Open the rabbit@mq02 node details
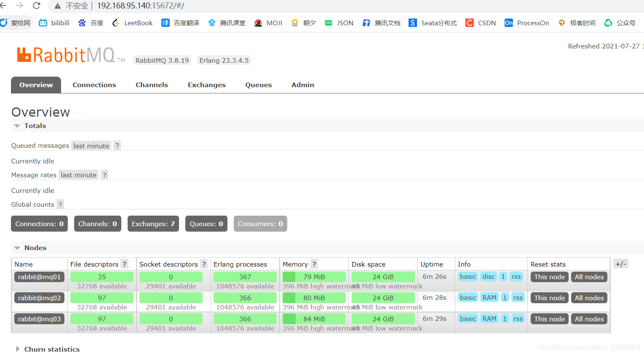The image size is (644, 355). click(39, 298)
